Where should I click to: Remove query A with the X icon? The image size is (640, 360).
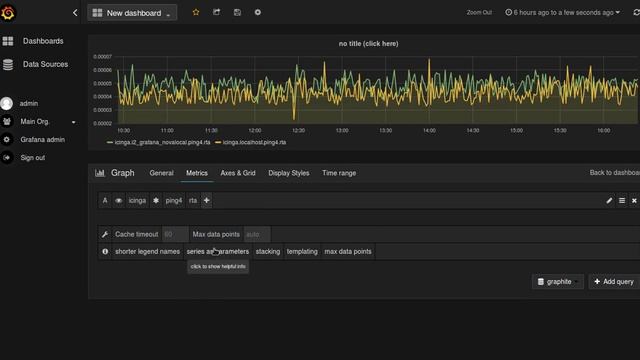point(634,200)
